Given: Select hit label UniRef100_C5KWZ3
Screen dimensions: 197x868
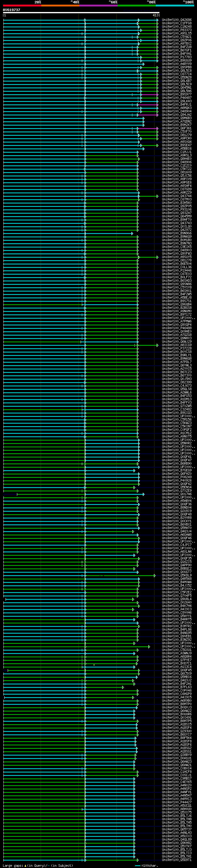Looking at the screenshot, I should click(x=177, y=423).
